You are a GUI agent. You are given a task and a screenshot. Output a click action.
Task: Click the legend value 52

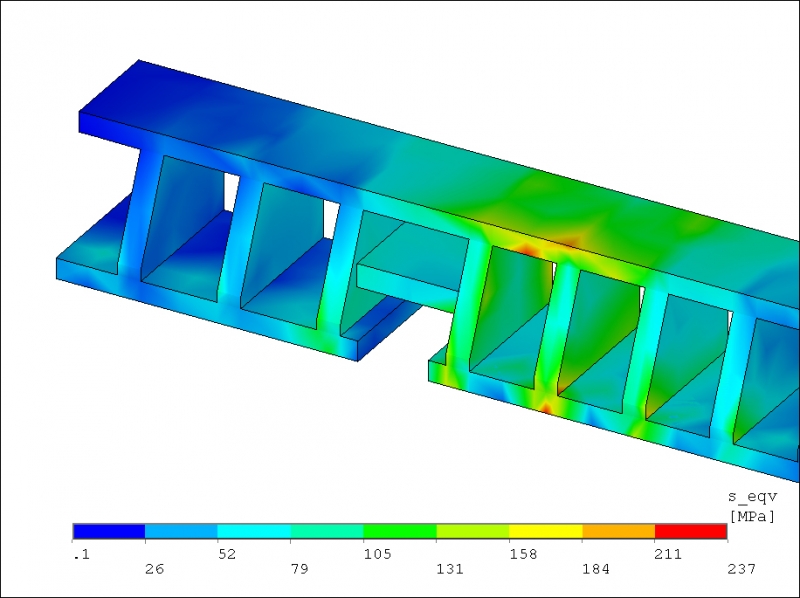coord(227,554)
